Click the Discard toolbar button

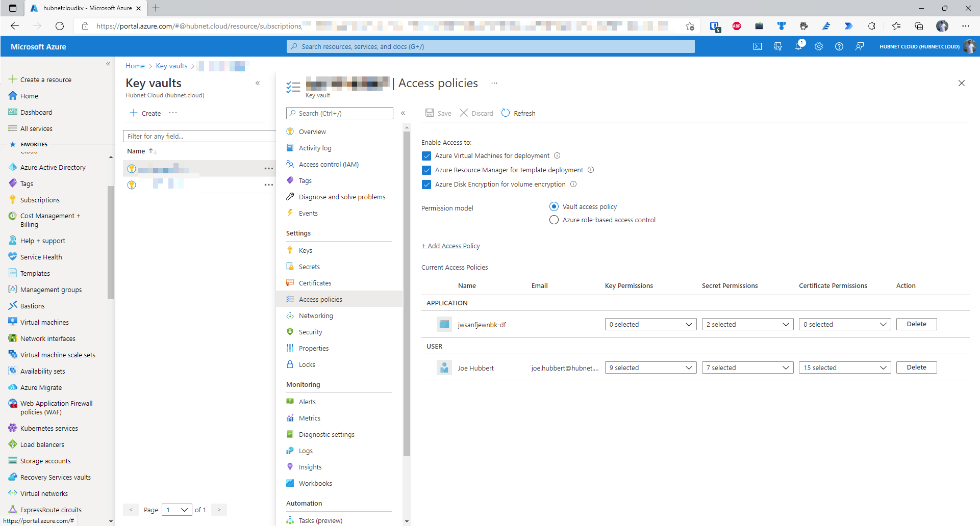coord(476,113)
